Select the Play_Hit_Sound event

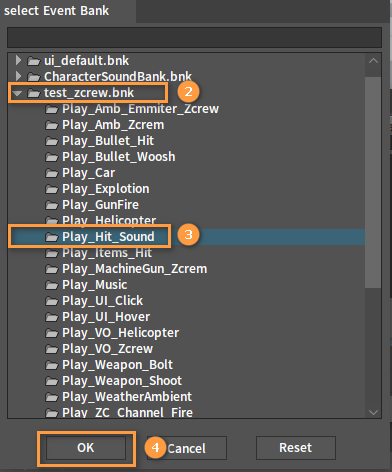click(x=108, y=237)
